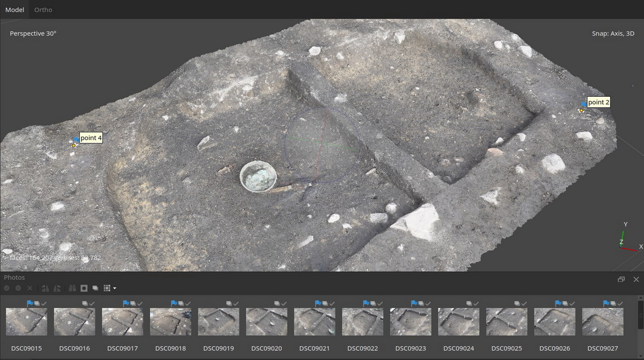This screenshot has width=644, height=360.
Task: Toggle the Show Depth Maps button
Action: point(95,289)
